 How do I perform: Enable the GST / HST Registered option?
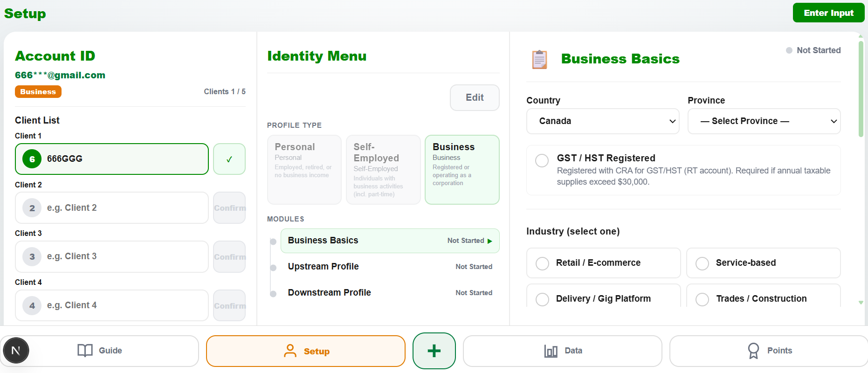542,160
